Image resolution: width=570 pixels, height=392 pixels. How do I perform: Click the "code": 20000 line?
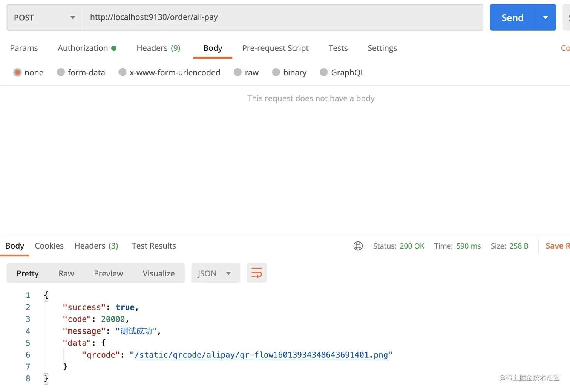tap(96, 319)
